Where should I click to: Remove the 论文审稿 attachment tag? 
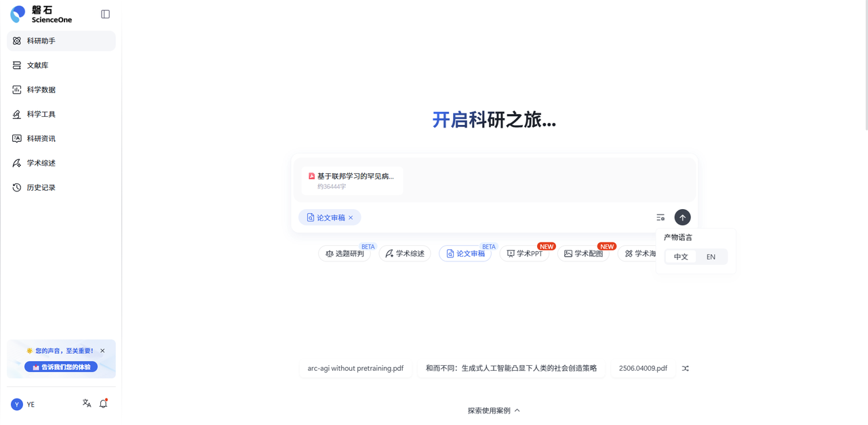(x=351, y=217)
